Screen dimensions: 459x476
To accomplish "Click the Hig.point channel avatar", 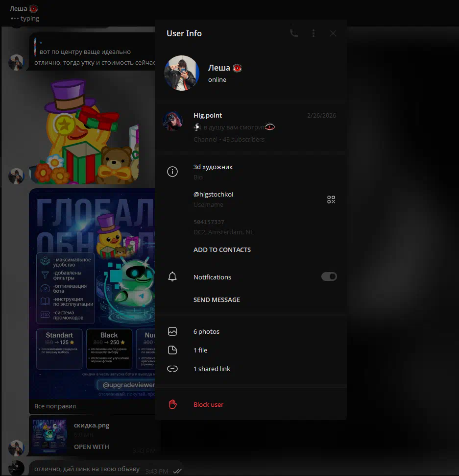I will tap(173, 121).
